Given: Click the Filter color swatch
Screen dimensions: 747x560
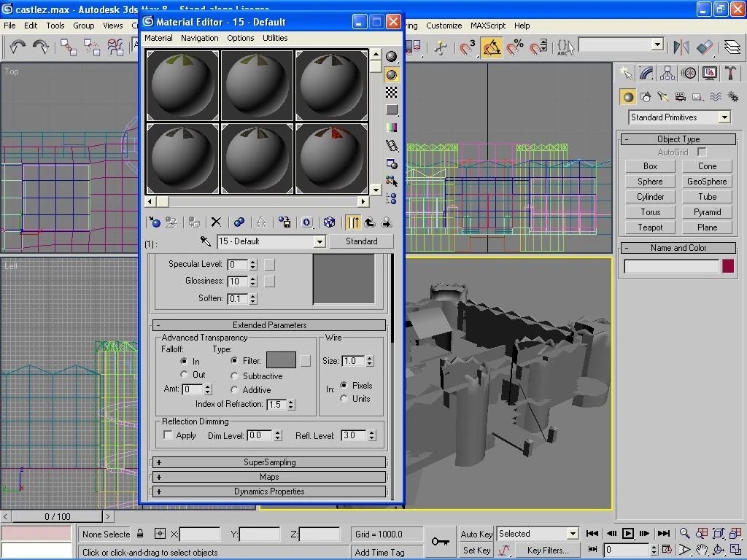Looking at the screenshot, I should (281, 360).
